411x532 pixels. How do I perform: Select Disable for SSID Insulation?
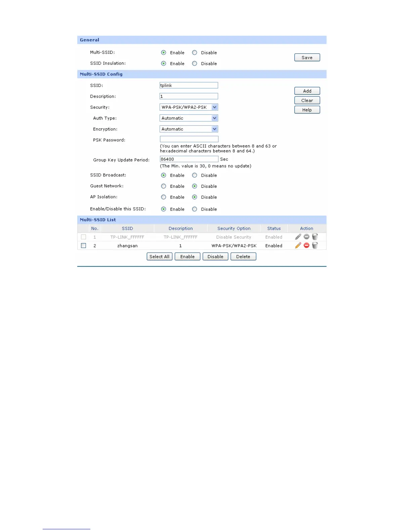pos(194,63)
